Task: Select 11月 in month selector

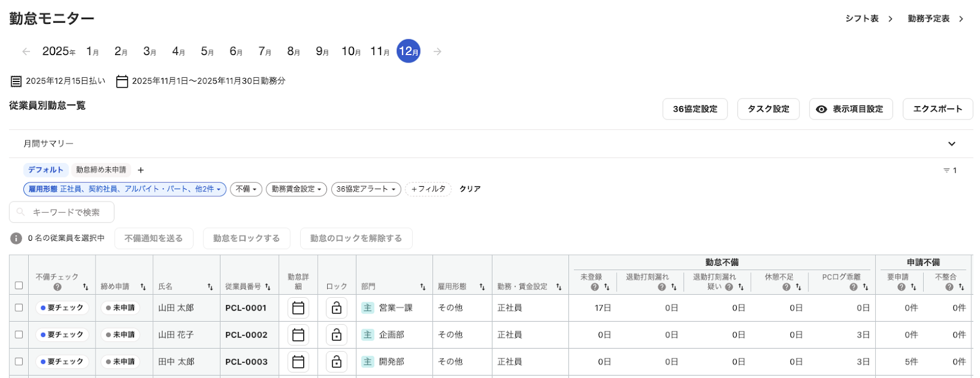Action: click(380, 51)
